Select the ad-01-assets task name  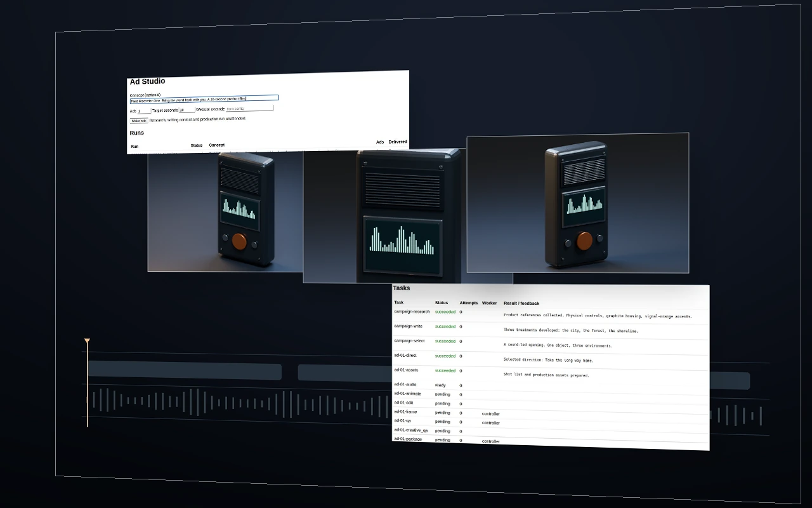406,370
